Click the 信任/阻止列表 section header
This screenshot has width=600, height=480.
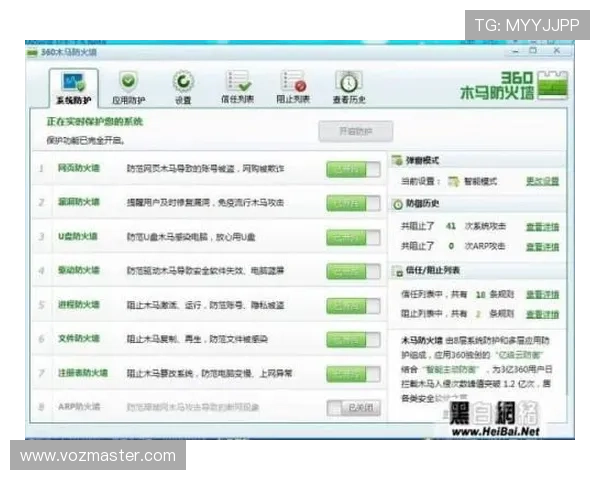(477, 271)
